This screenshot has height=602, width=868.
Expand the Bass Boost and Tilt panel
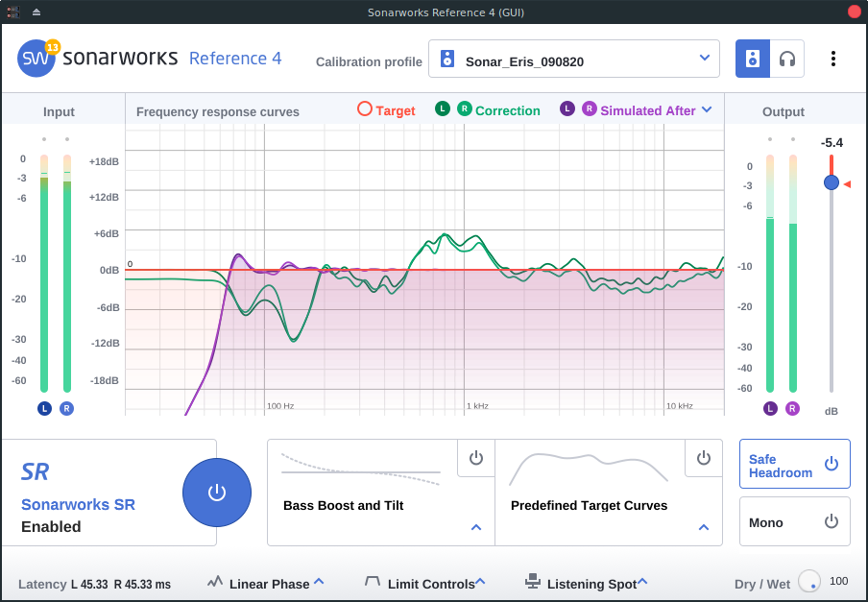click(x=476, y=527)
